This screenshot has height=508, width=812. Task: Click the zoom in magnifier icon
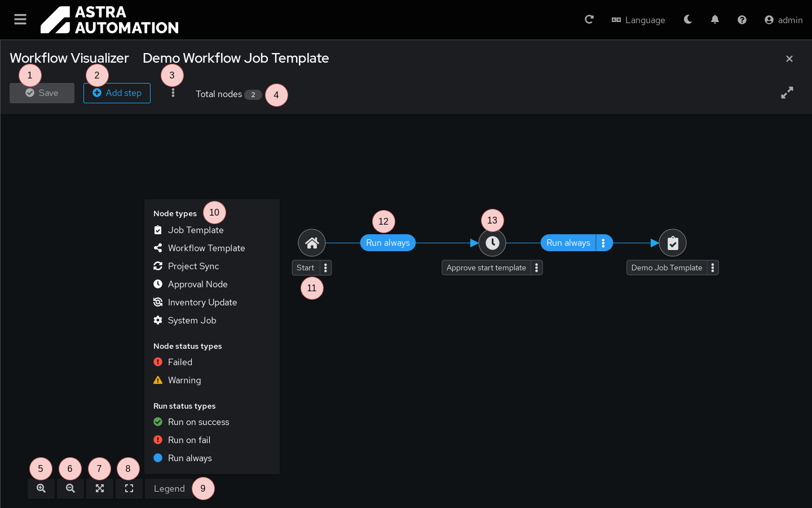click(x=41, y=489)
